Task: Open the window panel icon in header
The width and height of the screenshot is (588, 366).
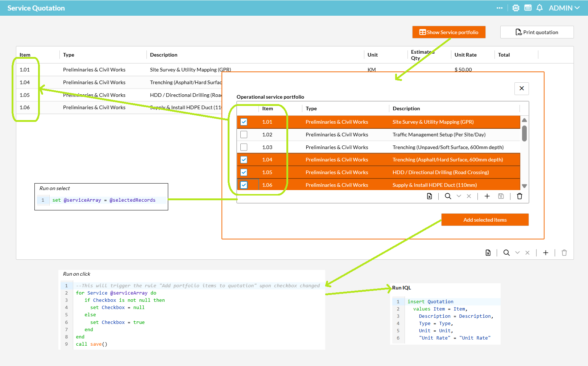Action: pyautogui.click(x=528, y=8)
